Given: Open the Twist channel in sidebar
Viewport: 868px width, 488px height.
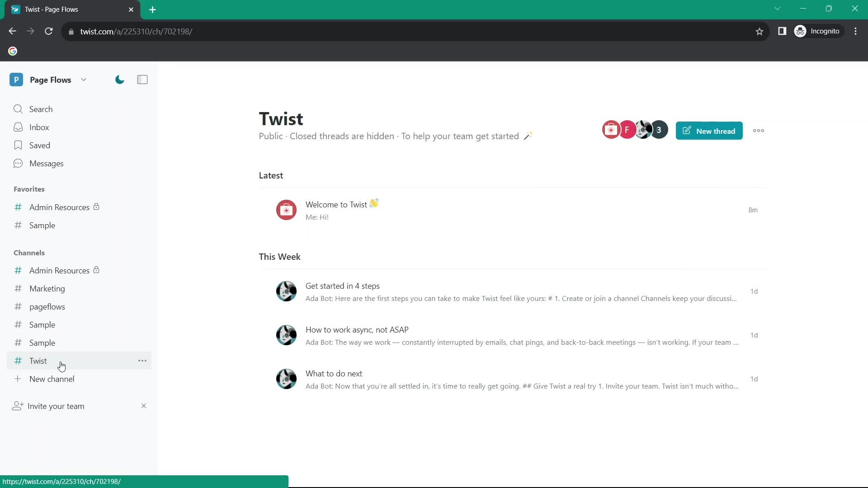Looking at the screenshot, I should click(x=38, y=361).
